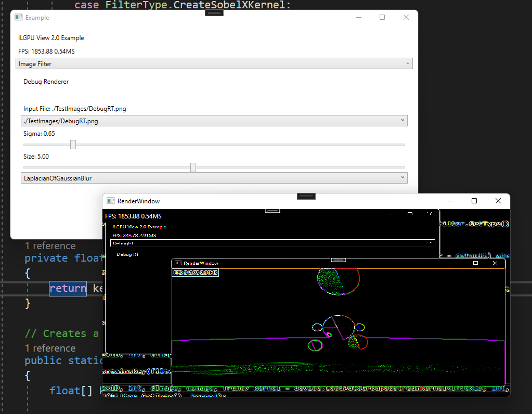The height and width of the screenshot is (414, 532).
Task: Click the Size slider thumb
Action: pos(193,167)
